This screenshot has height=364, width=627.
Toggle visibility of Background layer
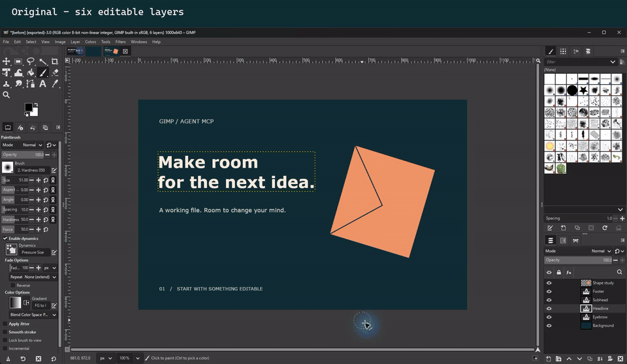point(549,326)
